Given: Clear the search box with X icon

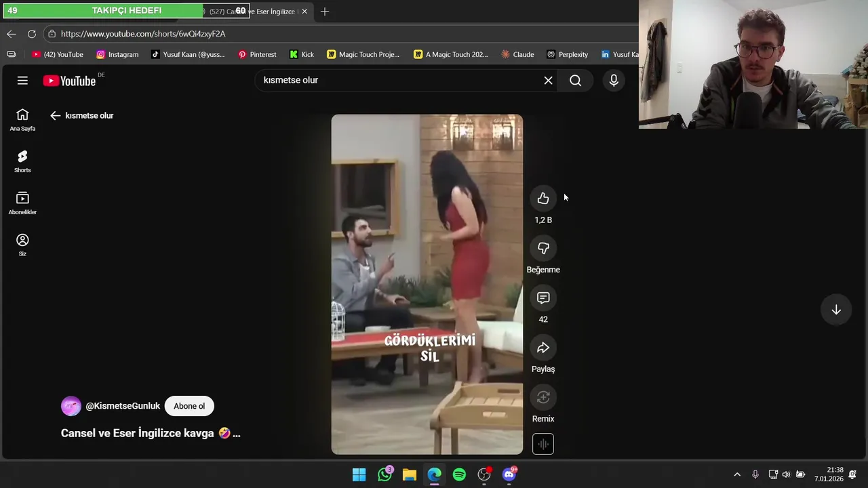Looking at the screenshot, I should tap(548, 81).
